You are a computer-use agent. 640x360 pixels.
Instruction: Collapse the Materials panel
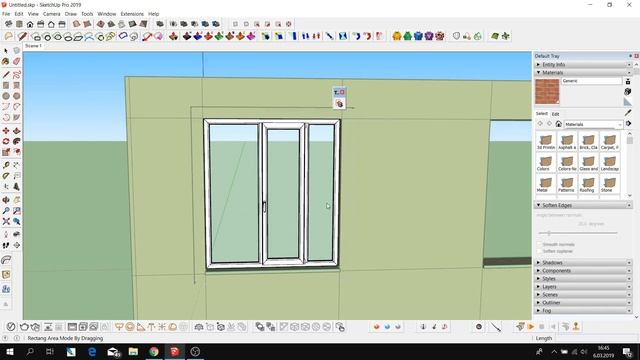(x=583, y=72)
